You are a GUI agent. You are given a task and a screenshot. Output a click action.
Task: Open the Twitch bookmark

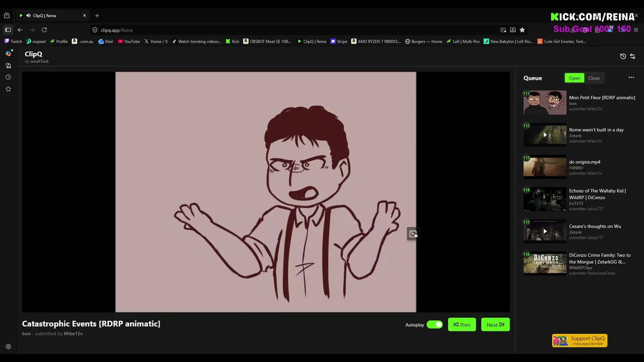14,41
